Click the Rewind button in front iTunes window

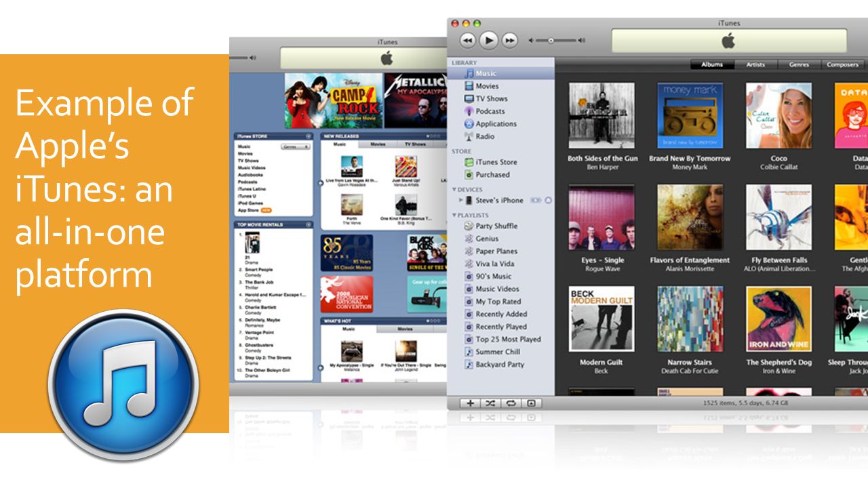point(468,41)
